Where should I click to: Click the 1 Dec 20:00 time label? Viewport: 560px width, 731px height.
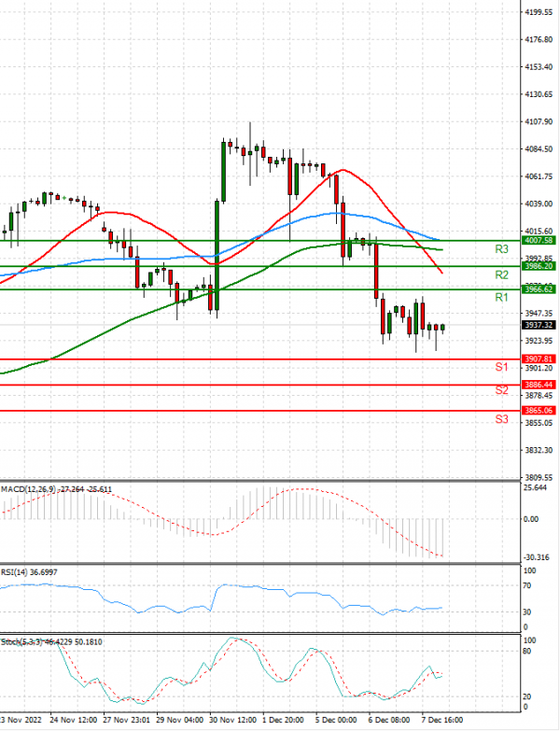tap(283, 720)
